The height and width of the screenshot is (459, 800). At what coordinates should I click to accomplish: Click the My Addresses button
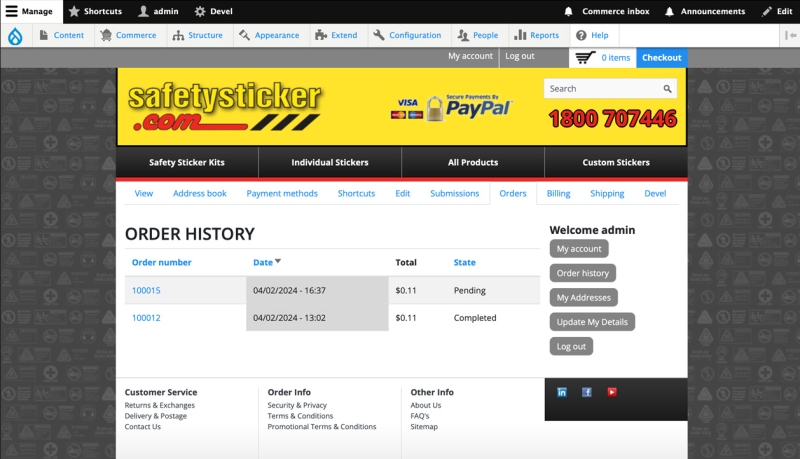point(584,297)
